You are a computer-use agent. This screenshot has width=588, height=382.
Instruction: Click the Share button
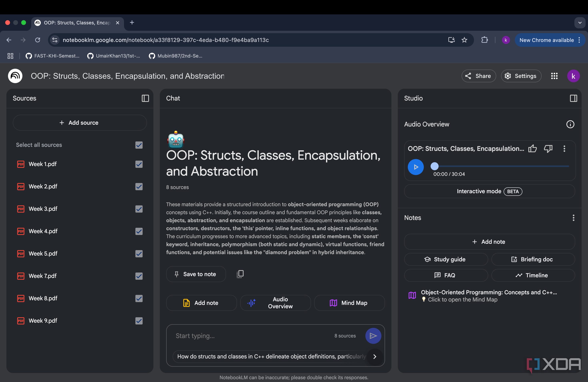point(479,76)
